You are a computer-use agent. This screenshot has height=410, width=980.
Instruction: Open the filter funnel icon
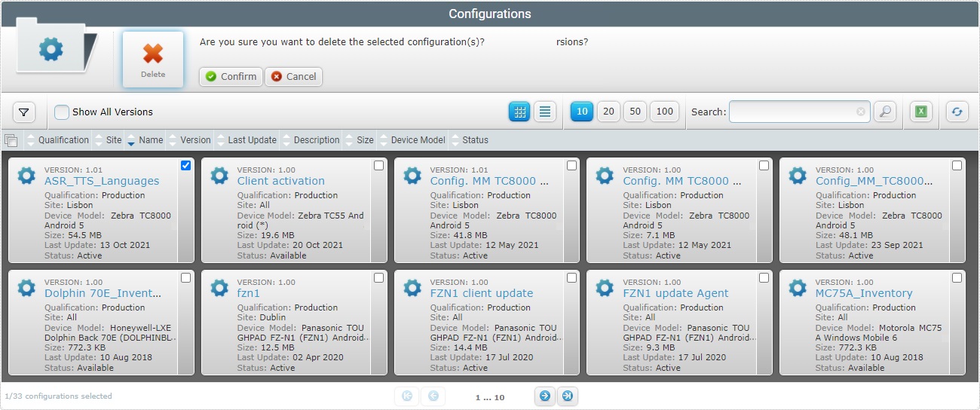pos(24,112)
